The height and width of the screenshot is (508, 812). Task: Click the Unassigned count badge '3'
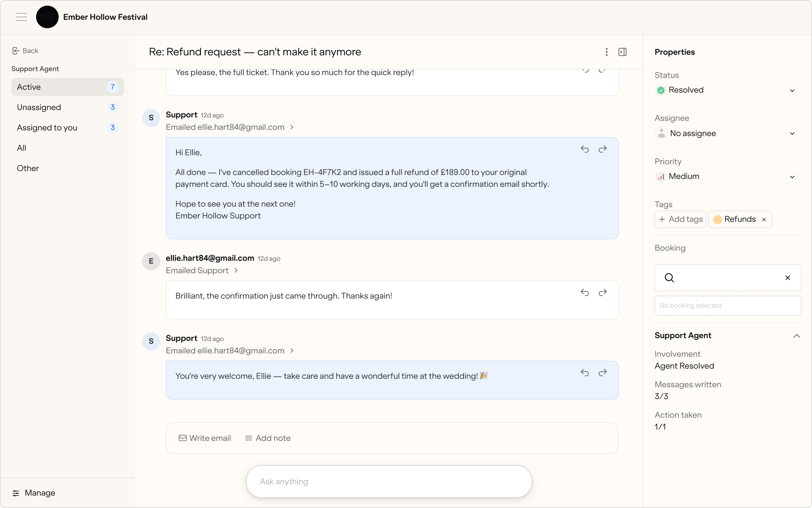click(113, 107)
